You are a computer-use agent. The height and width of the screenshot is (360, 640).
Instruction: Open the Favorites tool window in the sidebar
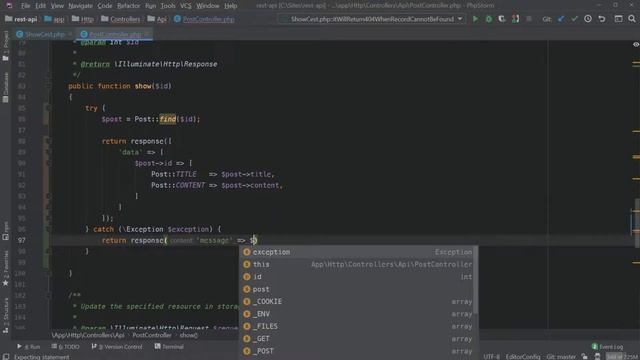(x=6, y=267)
